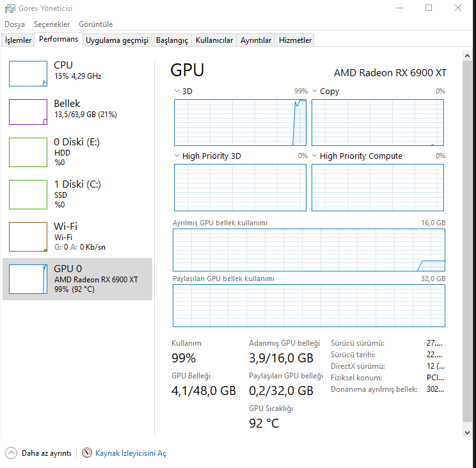Screen dimensions: 476x468
Task: Open the Kaynak İzleyicisini Aç link
Action: pos(131,453)
